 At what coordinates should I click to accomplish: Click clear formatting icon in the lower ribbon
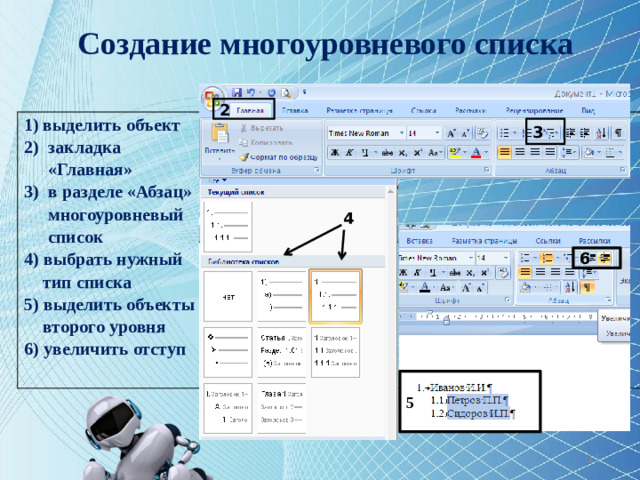[503, 272]
